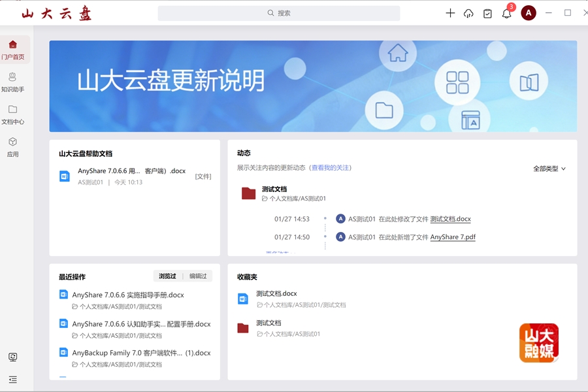The image size is (588, 392).
Task: Open the cloud upload transfer icon
Action: 468,13
